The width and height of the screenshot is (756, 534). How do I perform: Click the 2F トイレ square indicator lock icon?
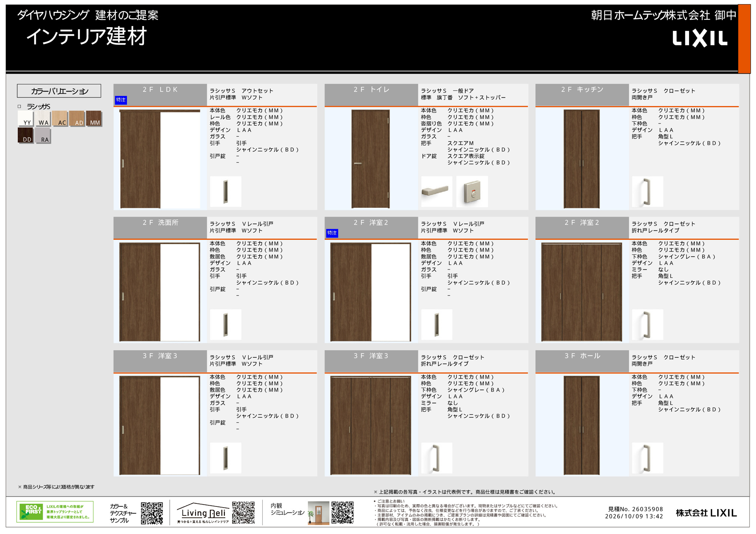point(472,191)
